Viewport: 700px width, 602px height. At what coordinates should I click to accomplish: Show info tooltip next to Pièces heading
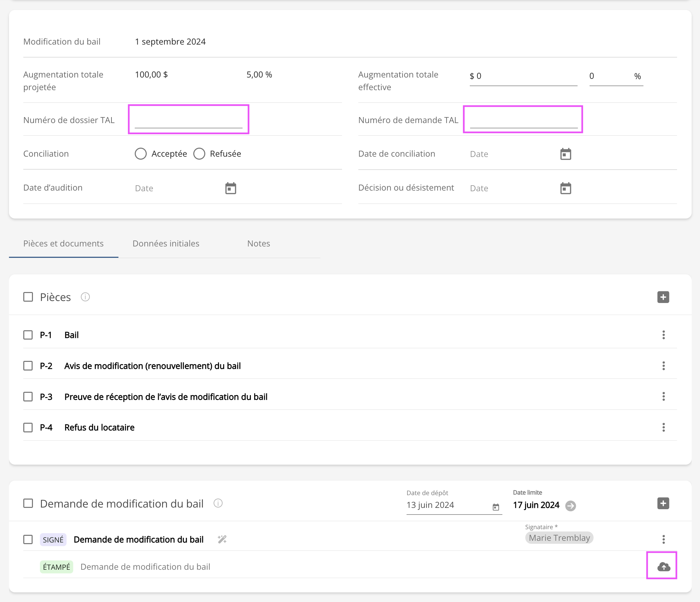[85, 297]
